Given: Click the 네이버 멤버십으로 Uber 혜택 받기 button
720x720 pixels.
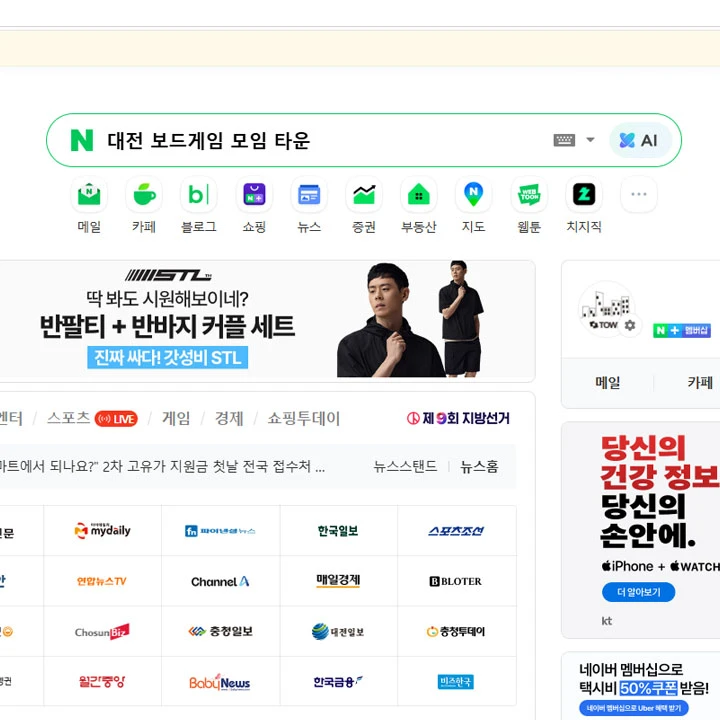Looking at the screenshot, I should tap(634, 708).
